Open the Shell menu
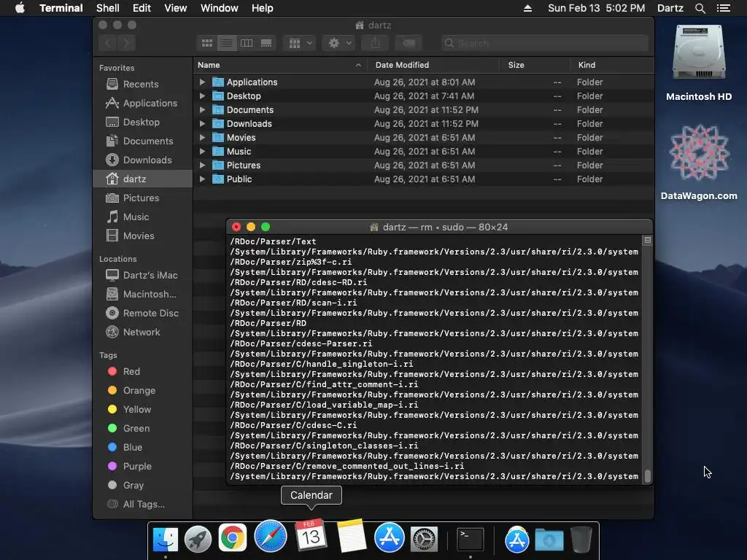The width and height of the screenshot is (747, 560). coord(108,8)
